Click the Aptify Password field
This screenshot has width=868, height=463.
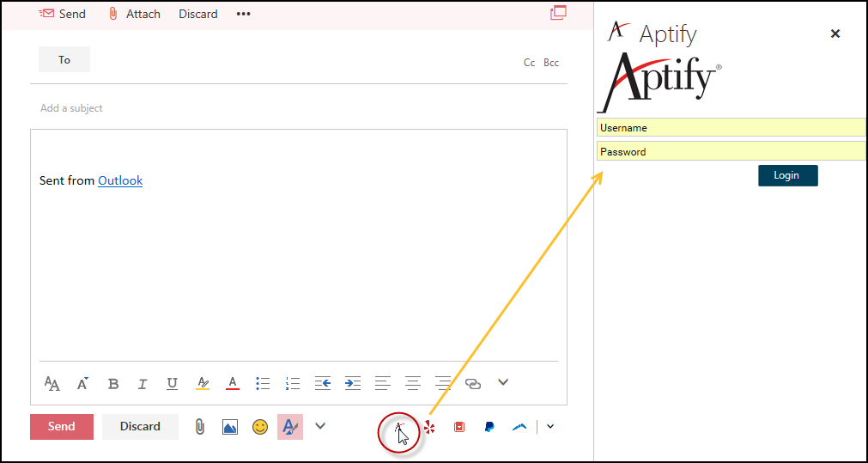tap(731, 151)
